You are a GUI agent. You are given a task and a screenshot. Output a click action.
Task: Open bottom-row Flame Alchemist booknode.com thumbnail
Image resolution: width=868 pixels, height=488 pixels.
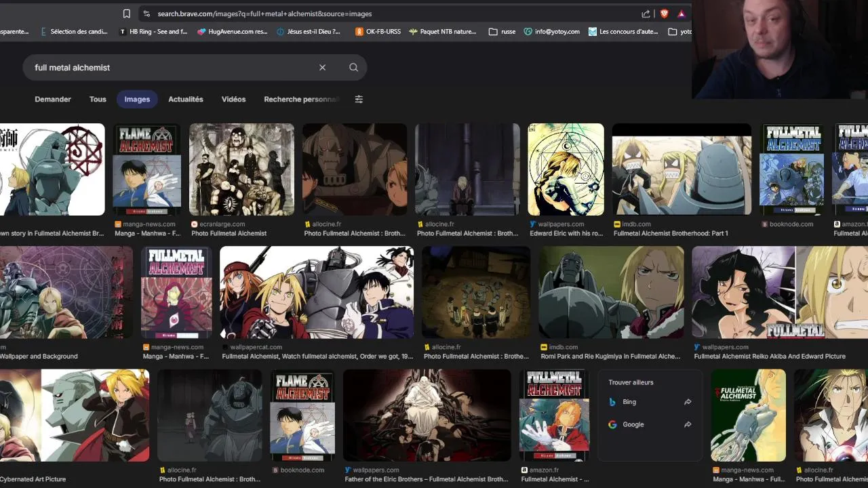[x=302, y=415]
